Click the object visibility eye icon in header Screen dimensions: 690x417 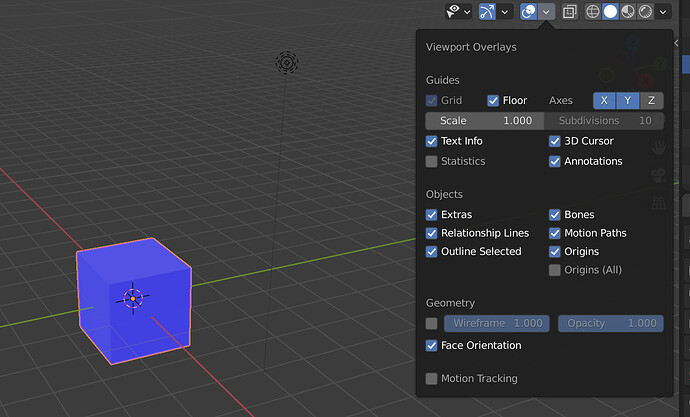pyautogui.click(x=453, y=11)
